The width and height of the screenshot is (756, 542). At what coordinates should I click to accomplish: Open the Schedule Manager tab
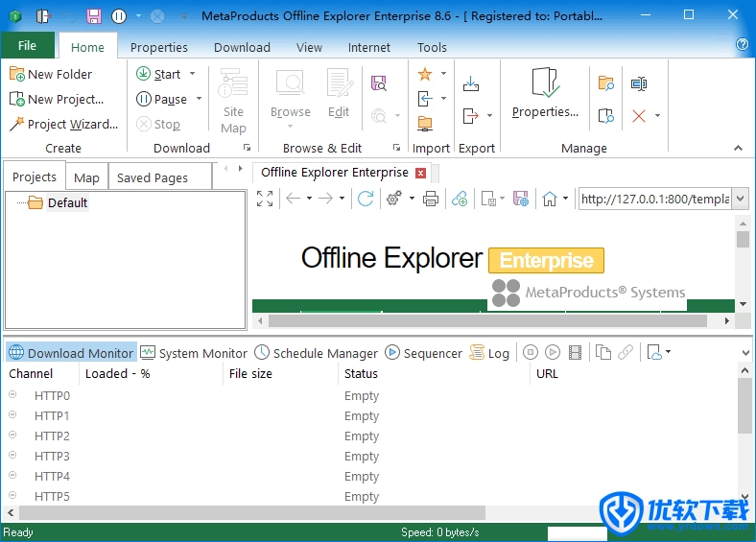click(x=317, y=353)
